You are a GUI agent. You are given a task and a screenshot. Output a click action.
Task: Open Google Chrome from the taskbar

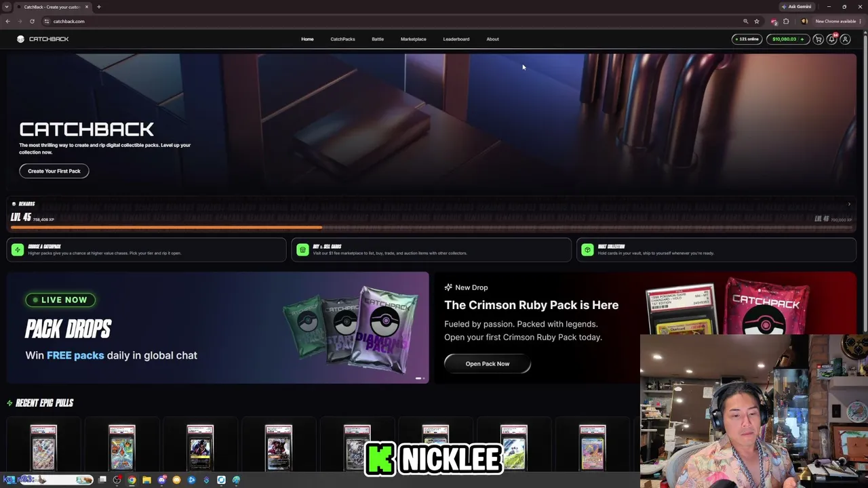(x=132, y=480)
